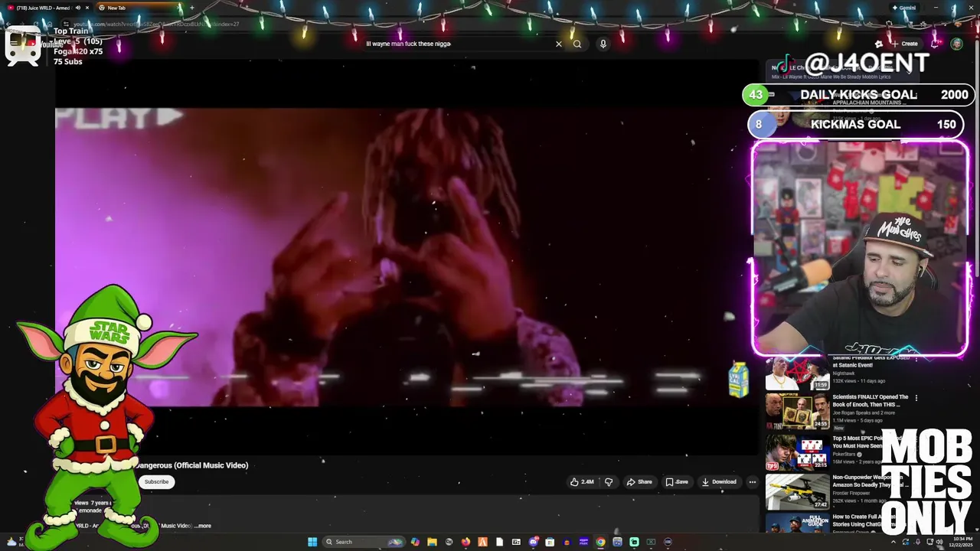Click the taskbar volume speaker icon
The height and width of the screenshot is (551, 980).
(x=939, y=542)
